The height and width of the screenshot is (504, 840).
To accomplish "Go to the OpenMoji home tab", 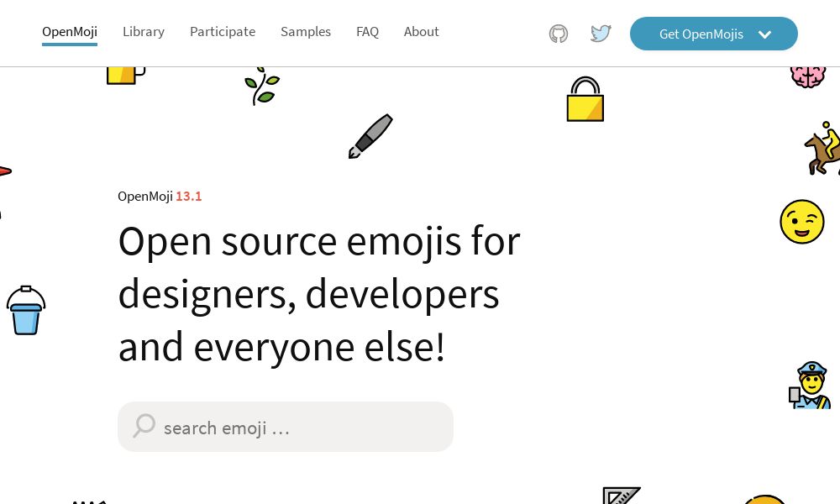I will click(x=70, y=32).
